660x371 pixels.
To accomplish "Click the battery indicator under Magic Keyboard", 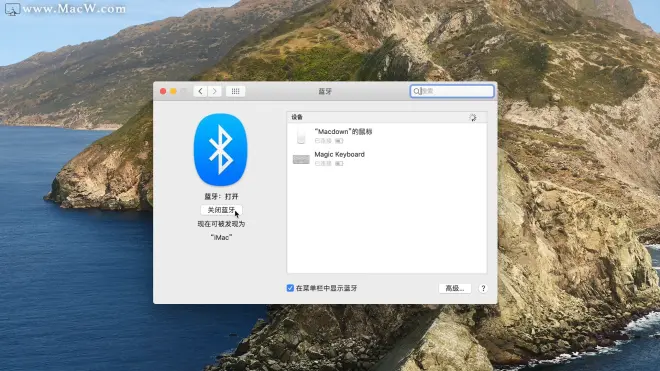I will coord(339,163).
